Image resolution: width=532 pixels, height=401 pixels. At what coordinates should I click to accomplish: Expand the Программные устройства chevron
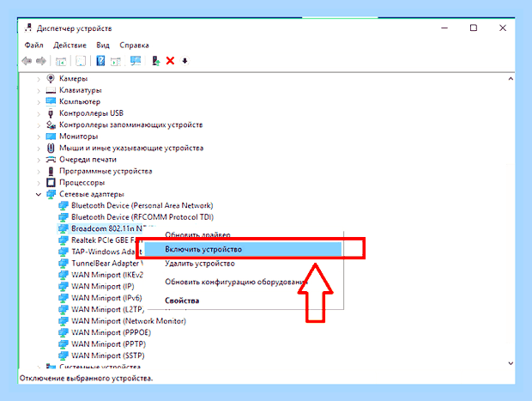pos(39,172)
